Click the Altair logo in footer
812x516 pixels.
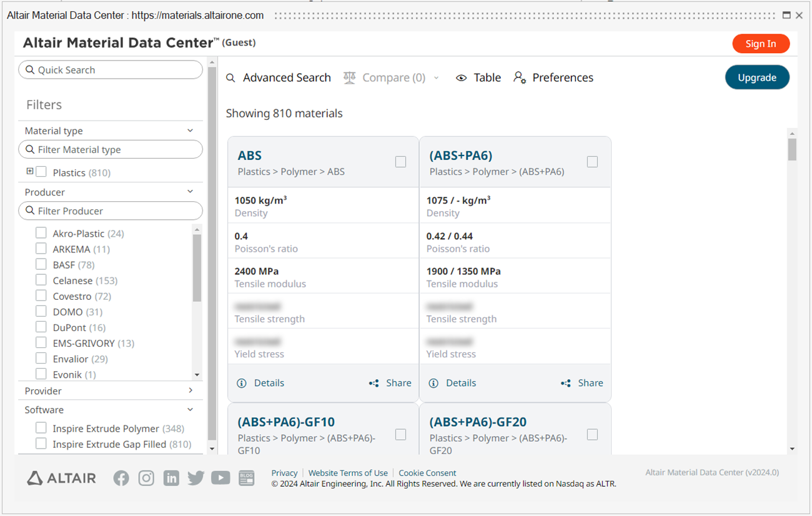61,479
